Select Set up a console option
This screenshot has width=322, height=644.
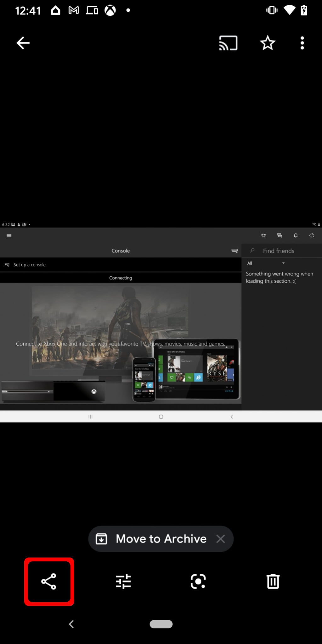click(29, 265)
